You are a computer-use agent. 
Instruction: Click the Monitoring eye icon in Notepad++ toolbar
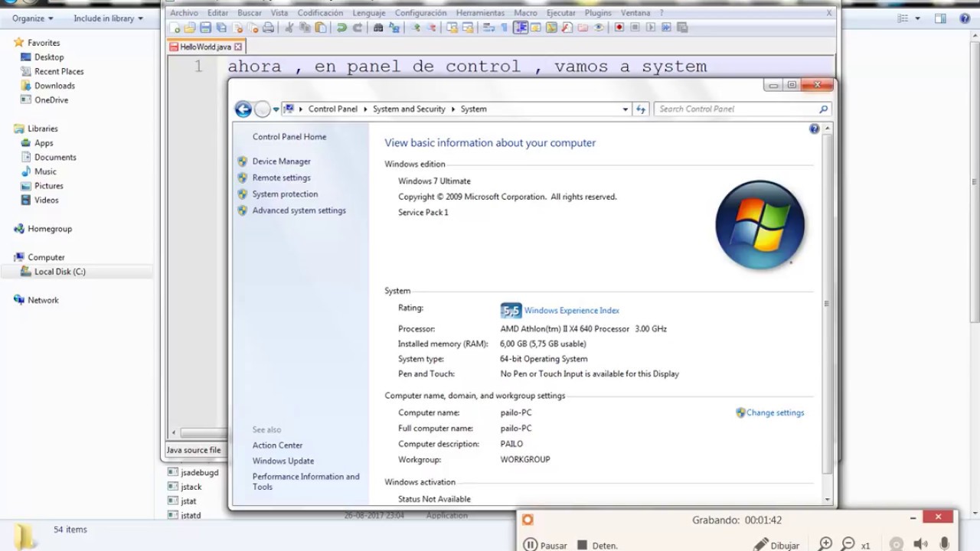click(x=599, y=28)
